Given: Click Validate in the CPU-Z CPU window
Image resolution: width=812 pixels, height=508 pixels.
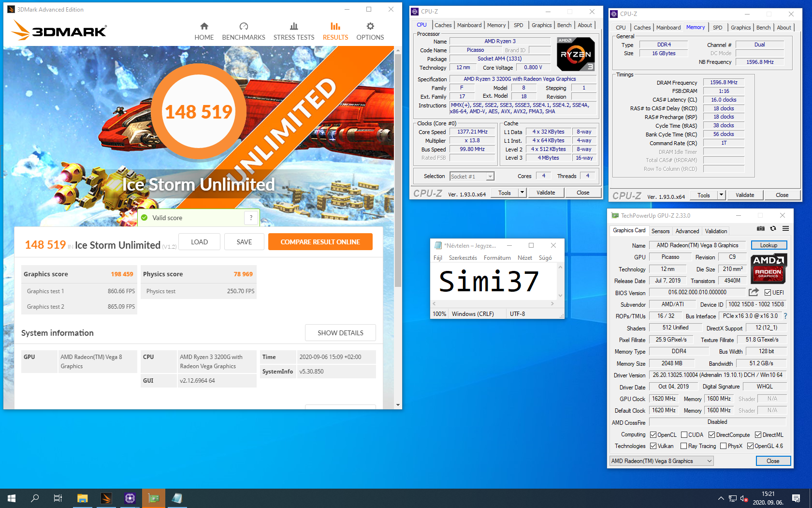Looking at the screenshot, I should pyautogui.click(x=546, y=193).
